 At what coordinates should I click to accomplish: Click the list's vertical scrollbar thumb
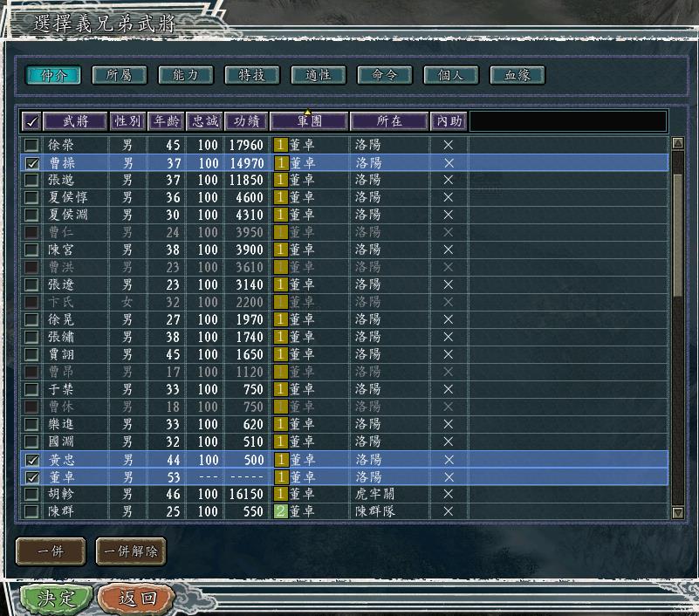coord(677,236)
